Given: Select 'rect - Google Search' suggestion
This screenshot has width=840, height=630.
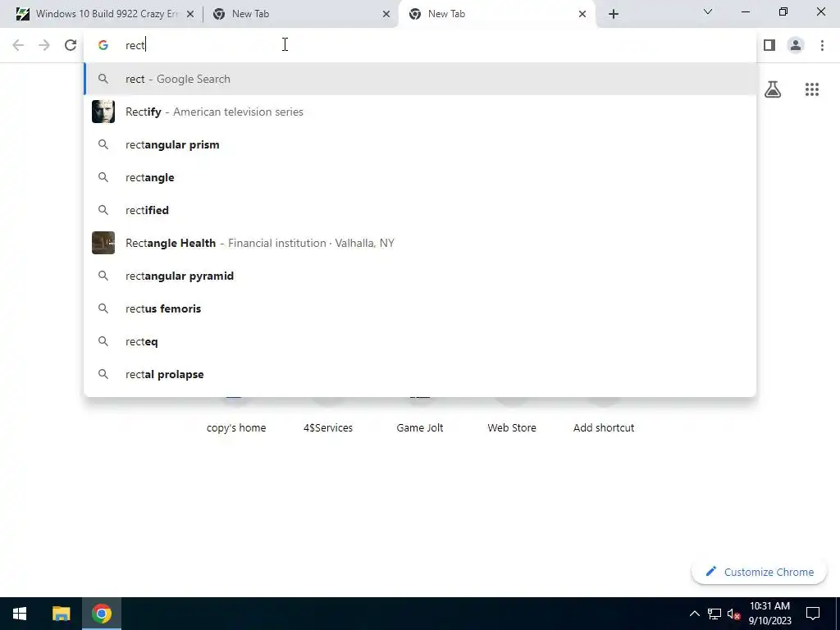Looking at the screenshot, I should tap(420, 79).
